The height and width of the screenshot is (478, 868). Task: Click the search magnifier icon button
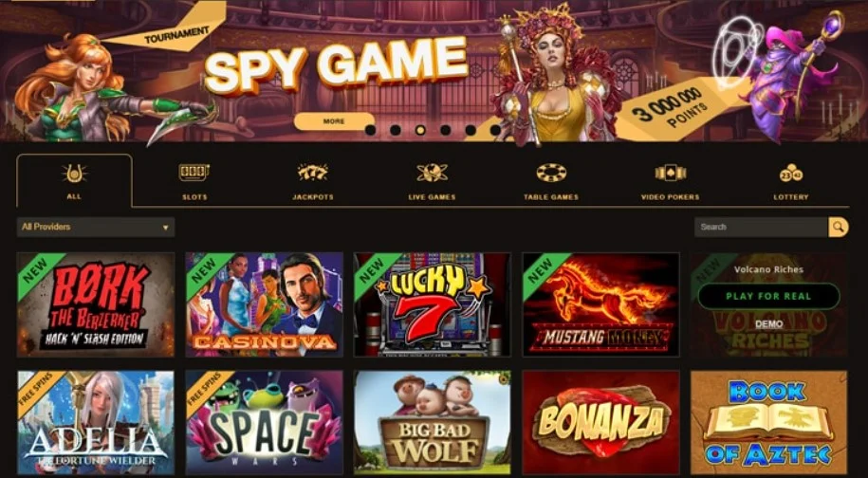(838, 227)
